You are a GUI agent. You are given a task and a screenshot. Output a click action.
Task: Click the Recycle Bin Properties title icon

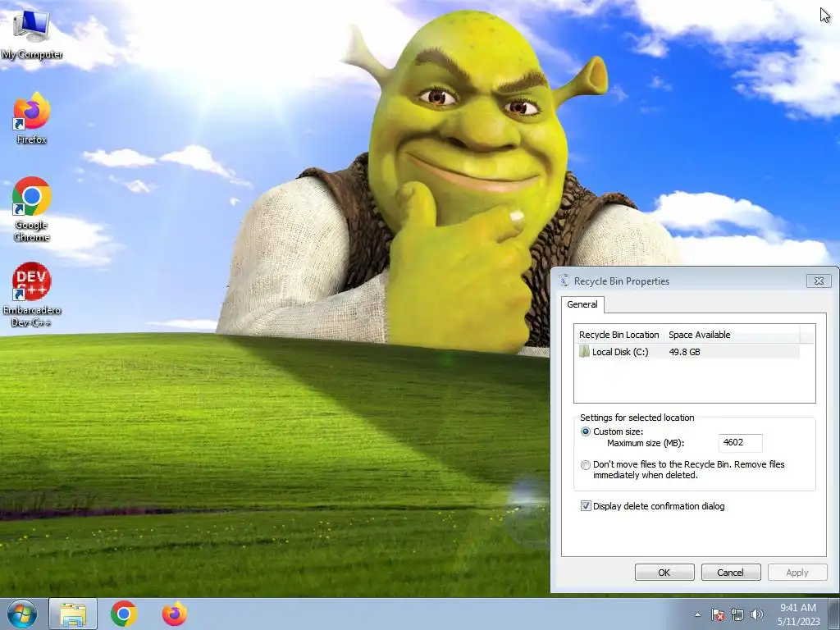click(564, 281)
